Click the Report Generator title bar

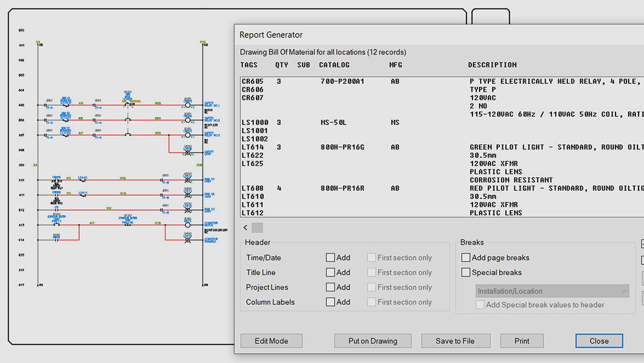(385, 35)
